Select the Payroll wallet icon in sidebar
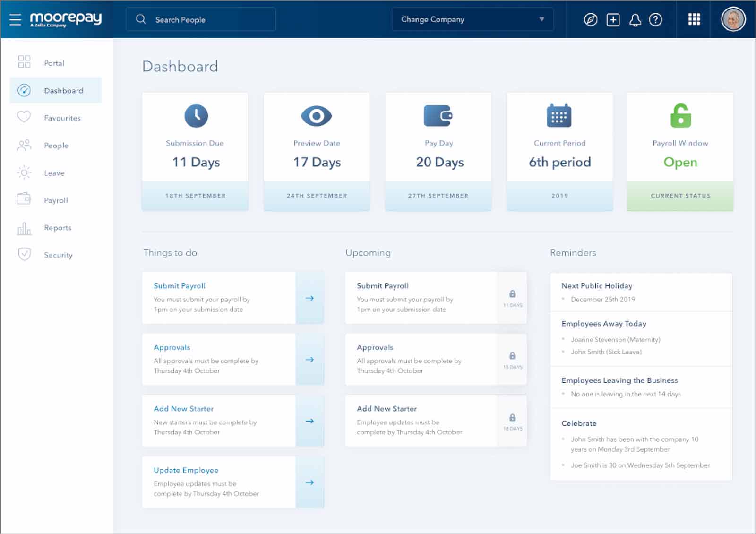Image resolution: width=756 pixels, height=534 pixels. click(x=23, y=200)
